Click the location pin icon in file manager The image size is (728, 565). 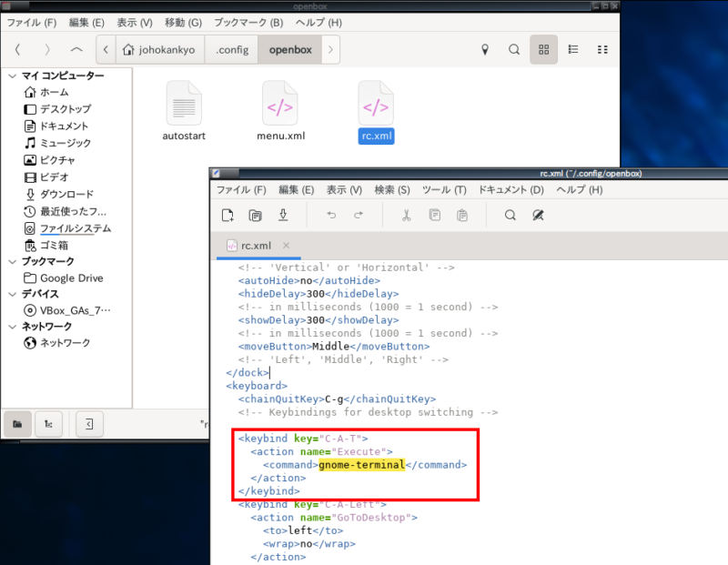pos(484,49)
